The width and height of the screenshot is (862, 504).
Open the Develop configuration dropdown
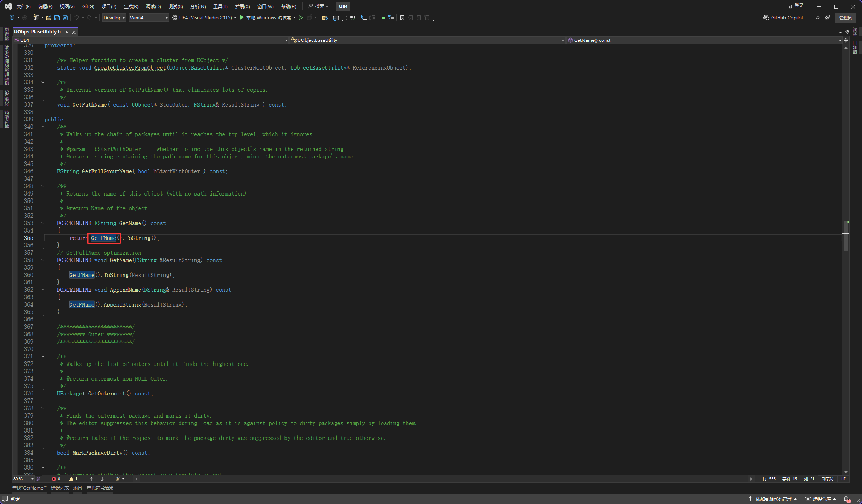[123, 18]
